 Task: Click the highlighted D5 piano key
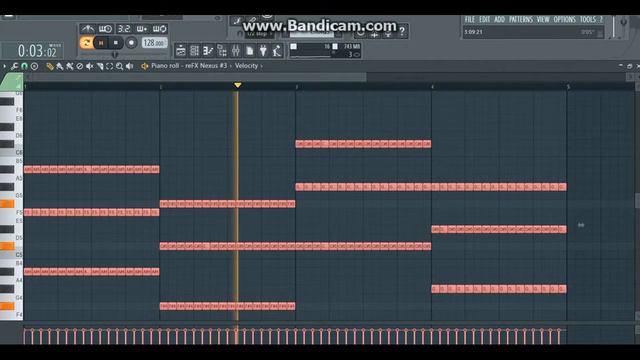coord(7,246)
